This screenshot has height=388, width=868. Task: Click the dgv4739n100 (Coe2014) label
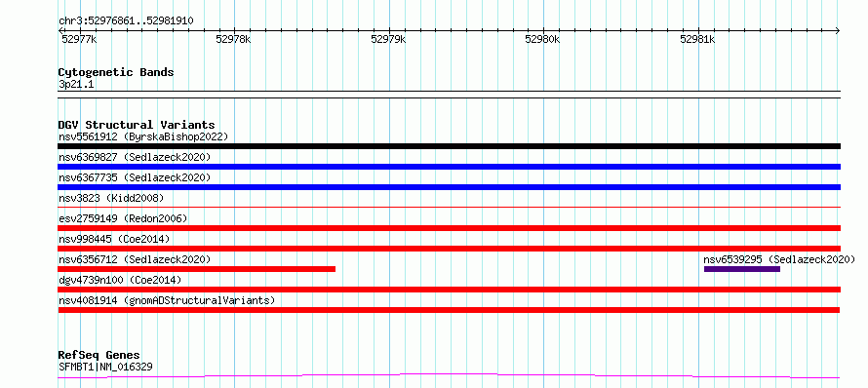(x=120, y=280)
